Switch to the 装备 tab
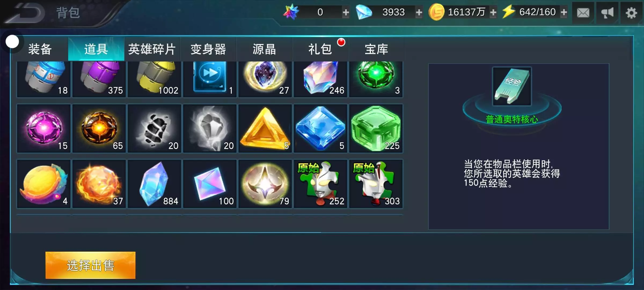Image resolution: width=644 pixels, height=290 pixels. pos(40,49)
